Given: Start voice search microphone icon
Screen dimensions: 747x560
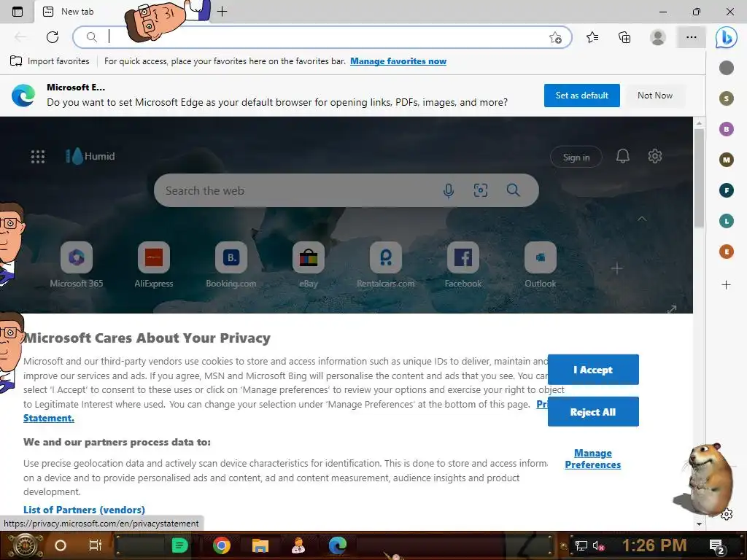Looking at the screenshot, I should pyautogui.click(x=449, y=190).
